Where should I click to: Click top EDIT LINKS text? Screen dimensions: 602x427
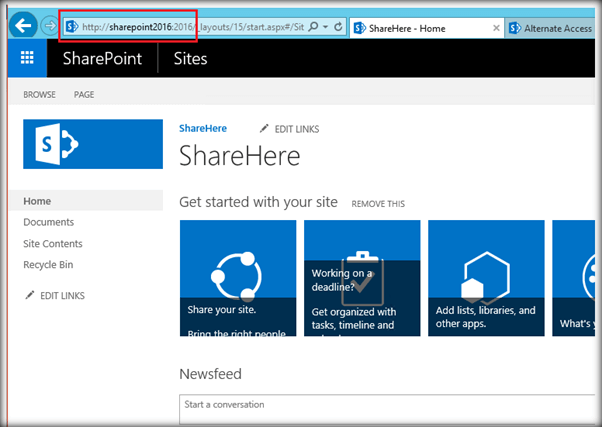click(297, 129)
